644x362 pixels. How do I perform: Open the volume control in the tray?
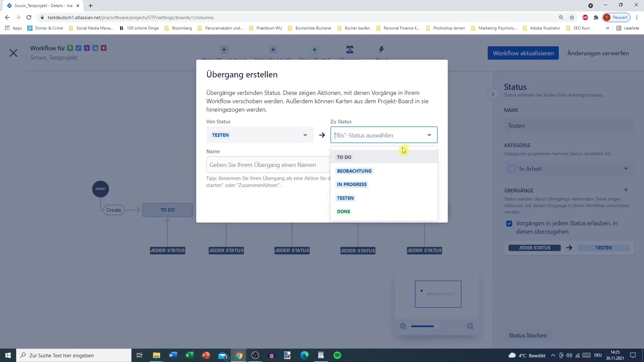pyautogui.click(x=569, y=355)
